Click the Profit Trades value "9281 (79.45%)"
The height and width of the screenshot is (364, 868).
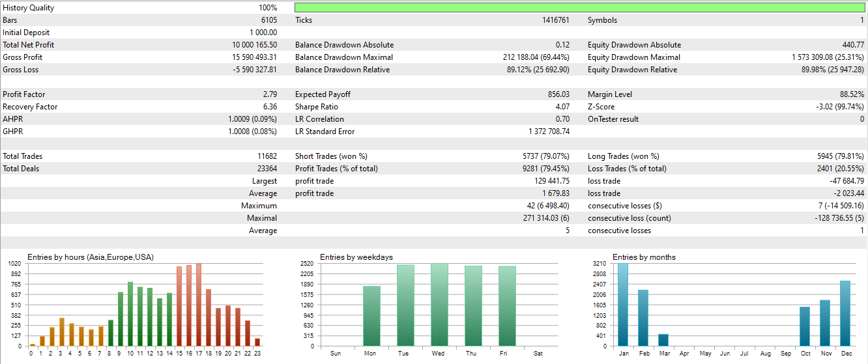pos(546,169)
